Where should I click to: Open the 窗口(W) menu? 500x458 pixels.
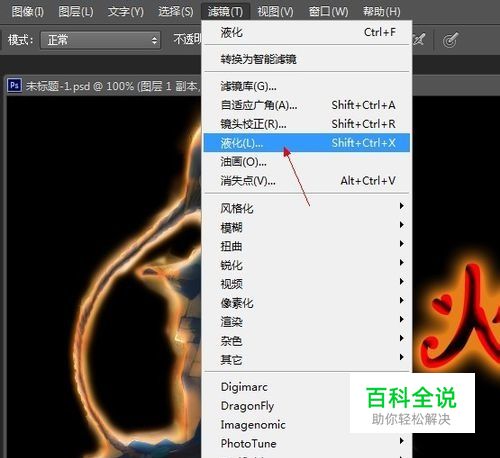[328, 12]
